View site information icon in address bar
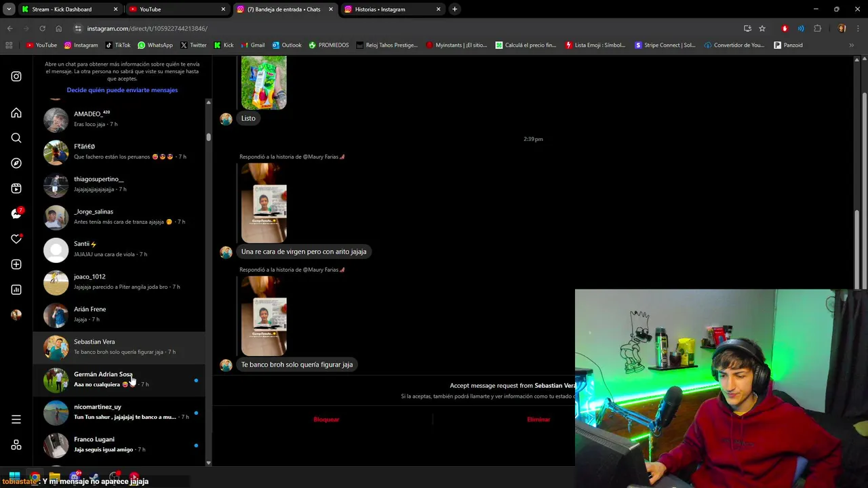Screen dimensions: 868x488 78,28
